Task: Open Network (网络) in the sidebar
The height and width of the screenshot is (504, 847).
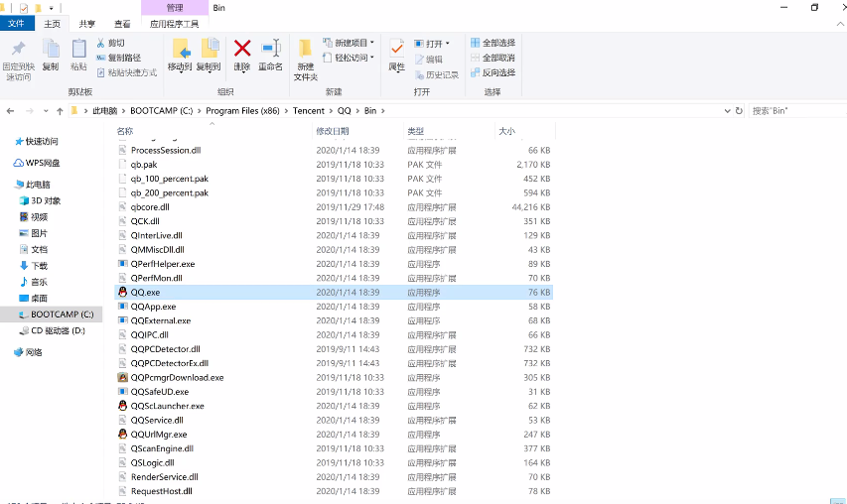Action: tap(28, 352)
